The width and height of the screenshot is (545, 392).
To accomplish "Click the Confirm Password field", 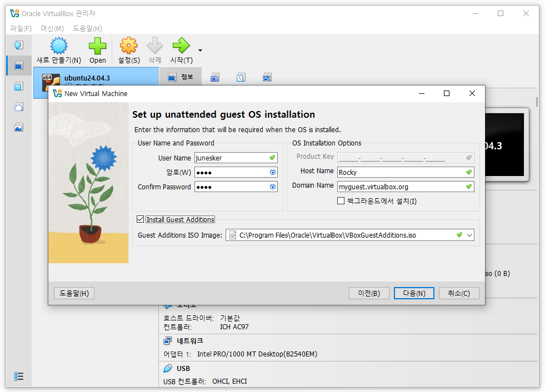I will [236, 187].
